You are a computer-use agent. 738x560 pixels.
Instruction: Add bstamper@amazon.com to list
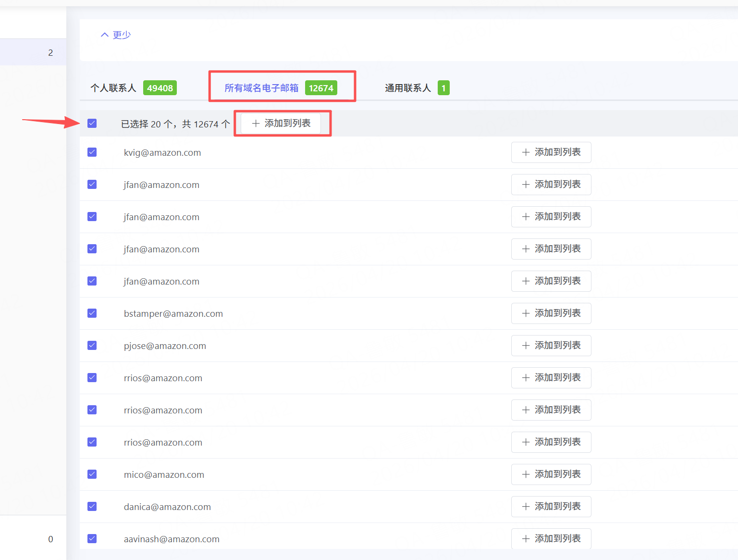(551, 313)
